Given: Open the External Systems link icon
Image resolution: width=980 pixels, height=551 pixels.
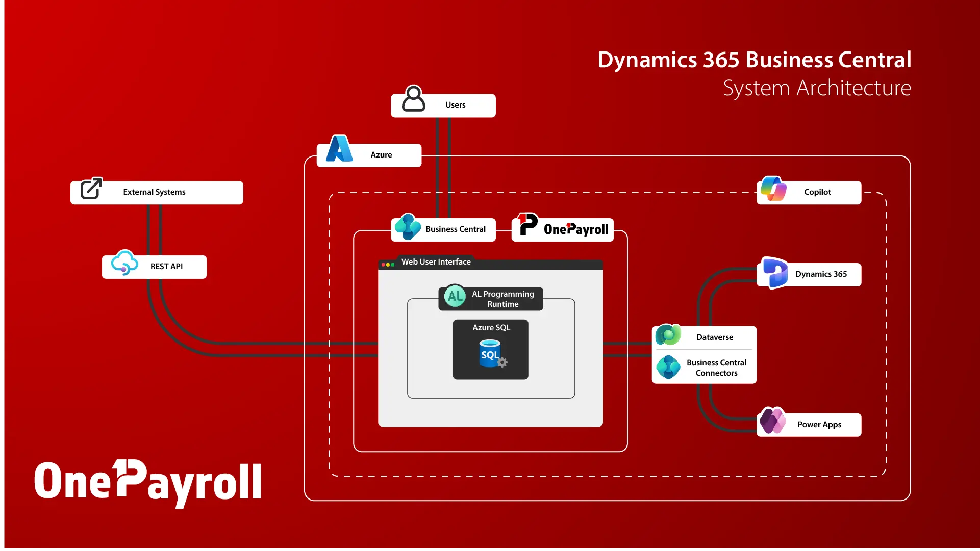Looking at the screenshot, I should 90,189.
